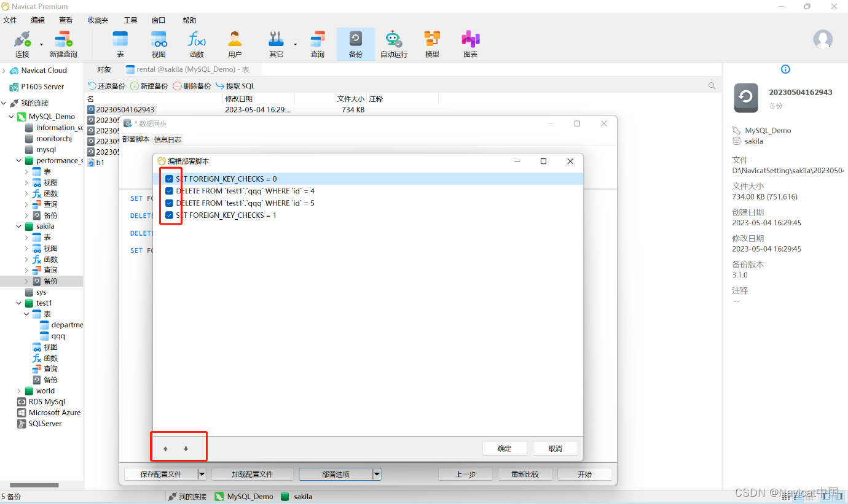Collapse the sakila database node
The height and width of the screenshot is (504, 848).
[19, 227]
